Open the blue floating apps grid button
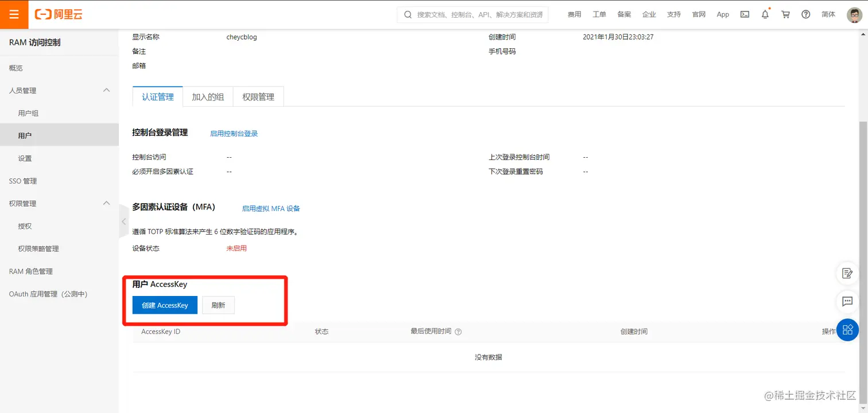868x413 pixels. pyautogui.click(x=848, y=330)
